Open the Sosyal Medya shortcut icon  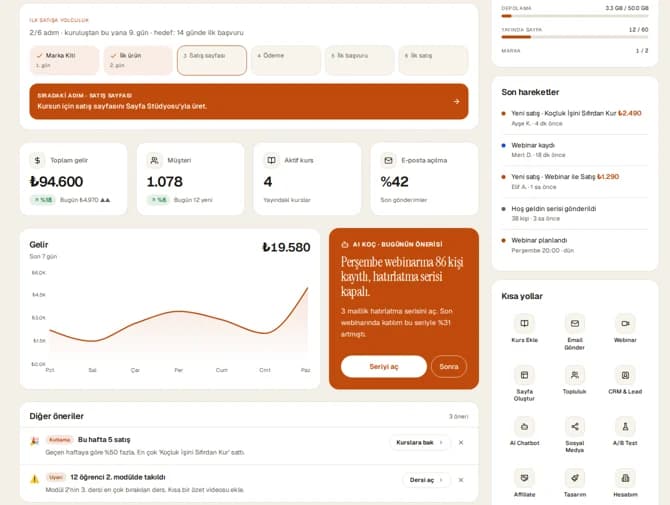575,426
